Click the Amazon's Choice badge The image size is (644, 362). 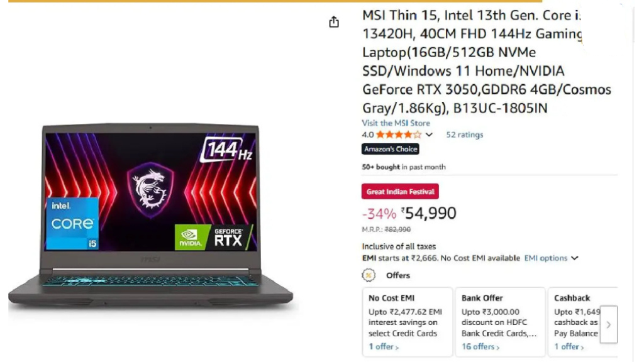390,149
